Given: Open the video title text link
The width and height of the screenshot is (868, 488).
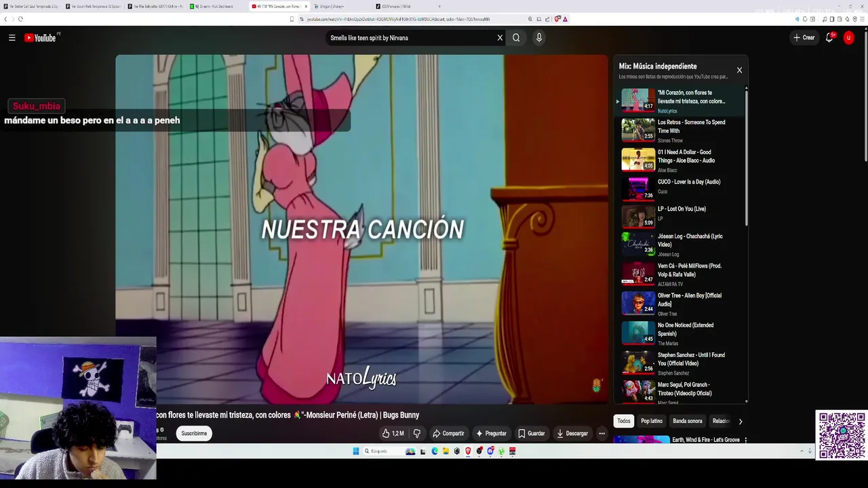Looking at the screenshot, I should [288, 415].
